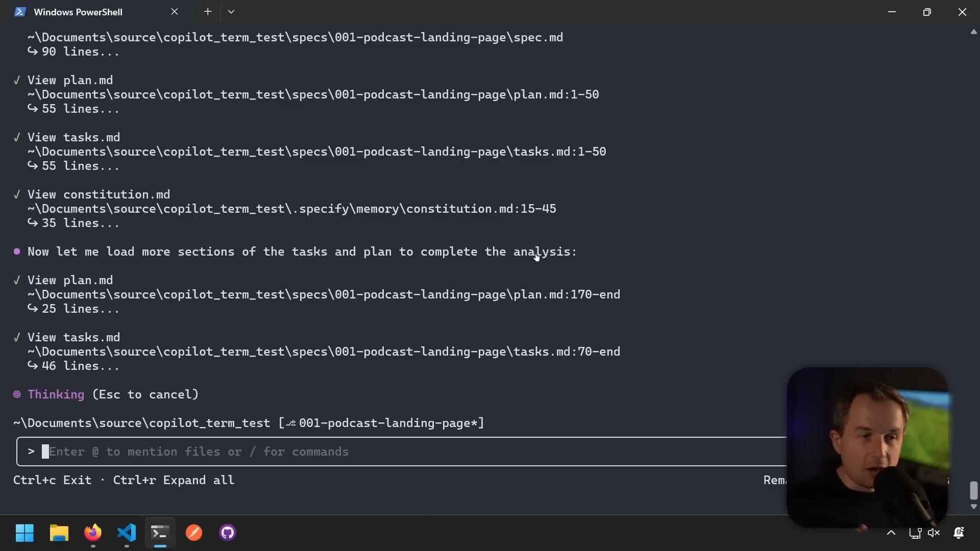Open Firefox from the taskbar

[x=93, y=533]
